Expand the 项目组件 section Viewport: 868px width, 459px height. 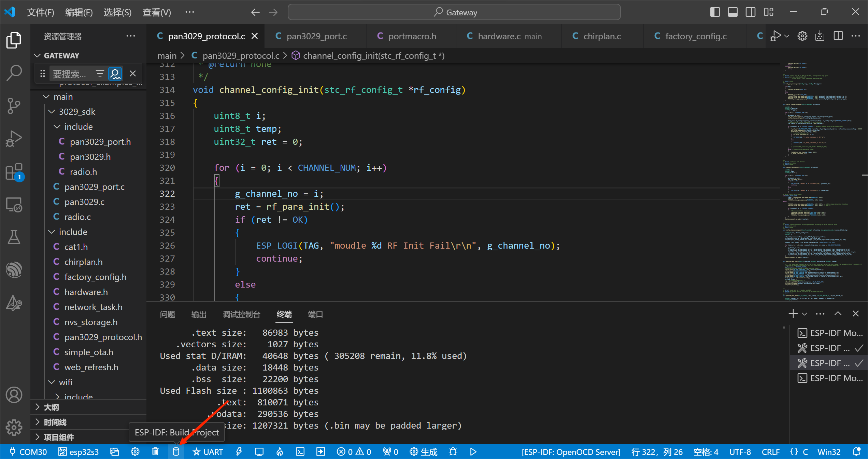[x=59, y=437]
